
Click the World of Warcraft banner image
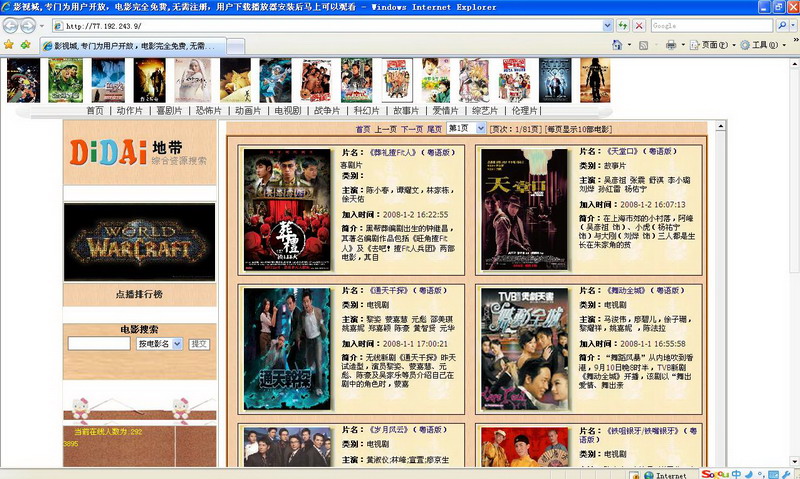click(x=139, y=242)
